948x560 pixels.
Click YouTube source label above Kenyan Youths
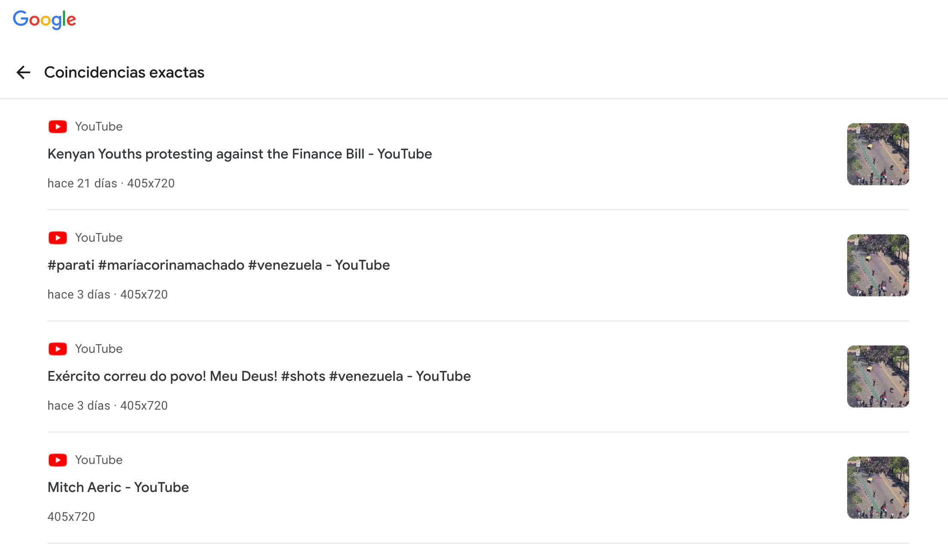[x=99, y=127]
